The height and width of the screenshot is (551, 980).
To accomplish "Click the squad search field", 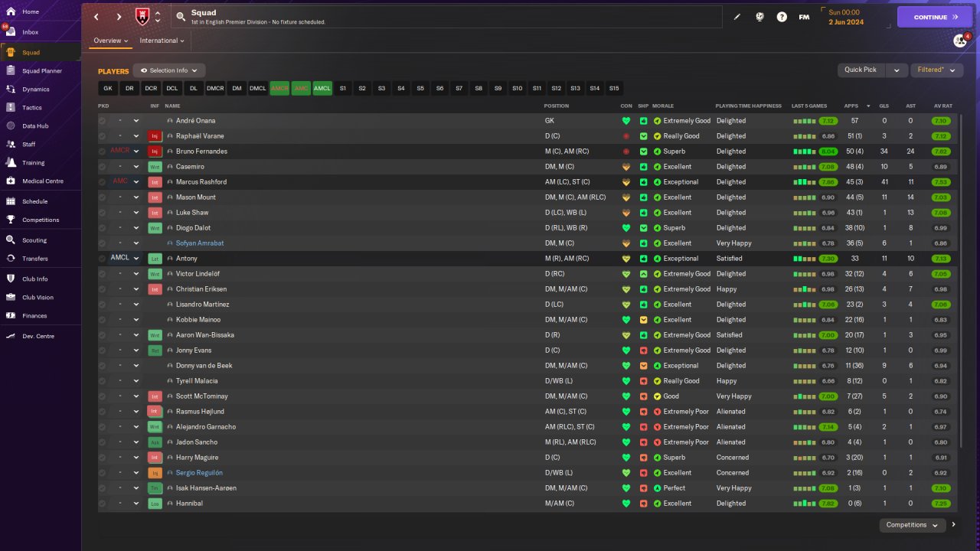I will click(446, 17).
